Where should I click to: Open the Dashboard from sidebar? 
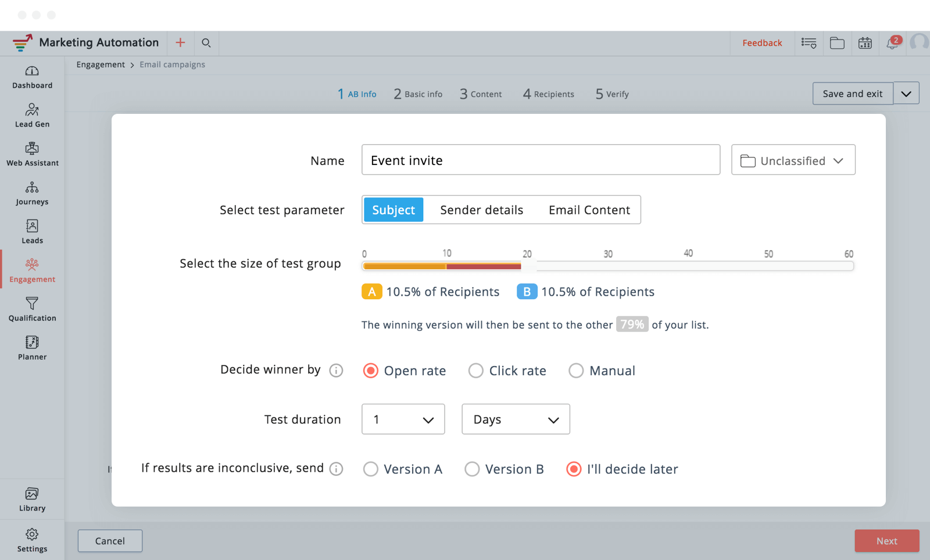click(32, 77)
